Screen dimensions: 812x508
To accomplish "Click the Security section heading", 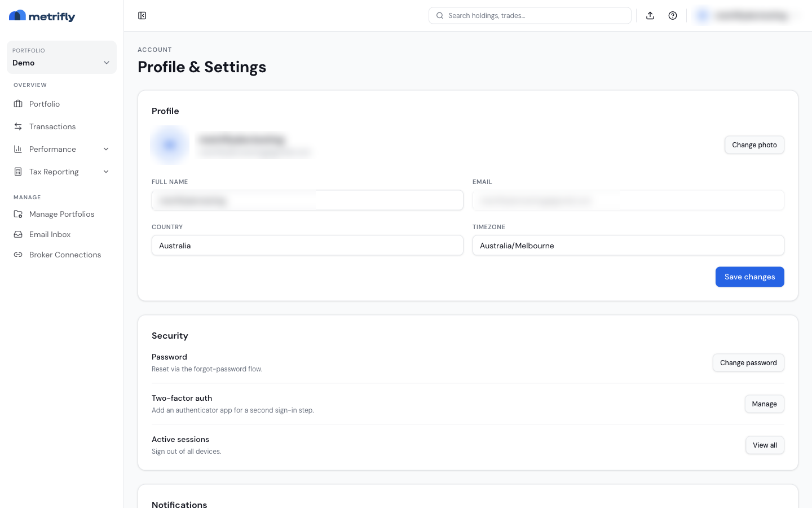I will (x=170, y=336).
